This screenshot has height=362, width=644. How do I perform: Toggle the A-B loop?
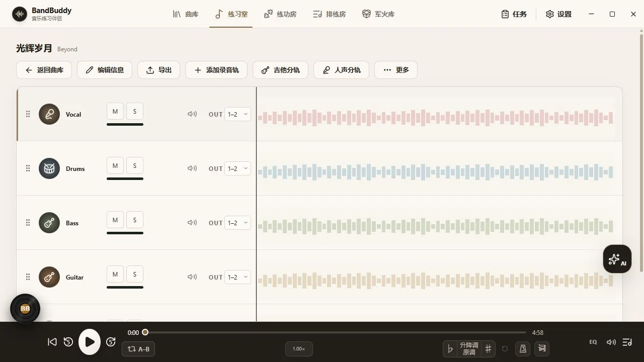click(x=138, y=349)
